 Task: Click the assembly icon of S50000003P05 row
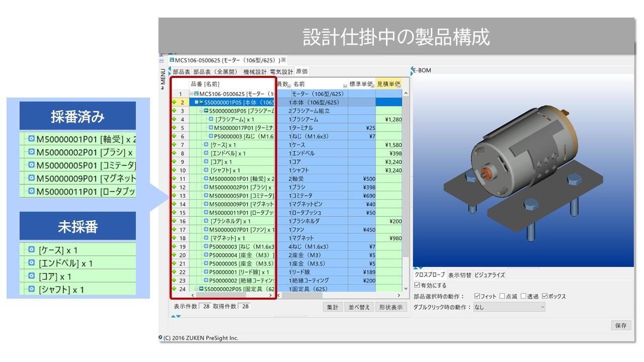point(206,111)
